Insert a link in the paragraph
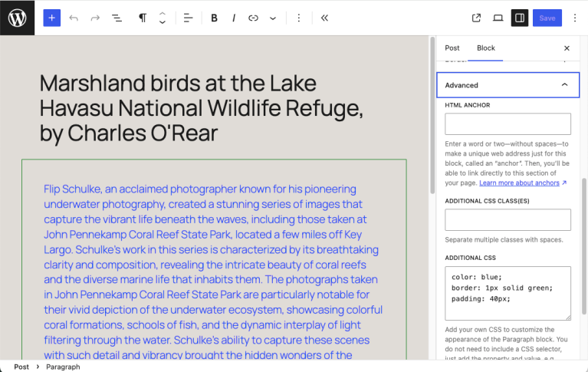 (253, 18)
